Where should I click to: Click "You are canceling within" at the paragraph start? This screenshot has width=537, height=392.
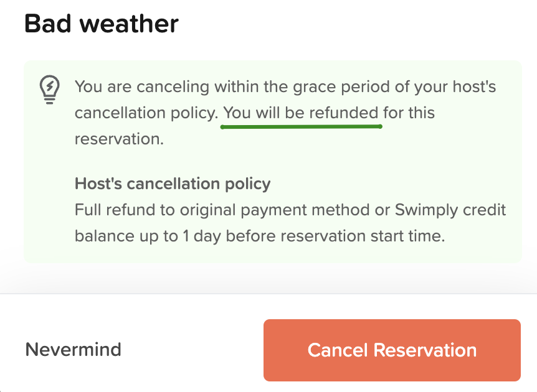click(145, 86)
